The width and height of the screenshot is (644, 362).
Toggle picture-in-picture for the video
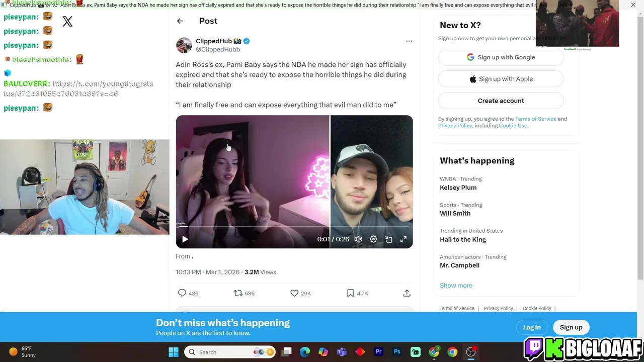[389, 239]
